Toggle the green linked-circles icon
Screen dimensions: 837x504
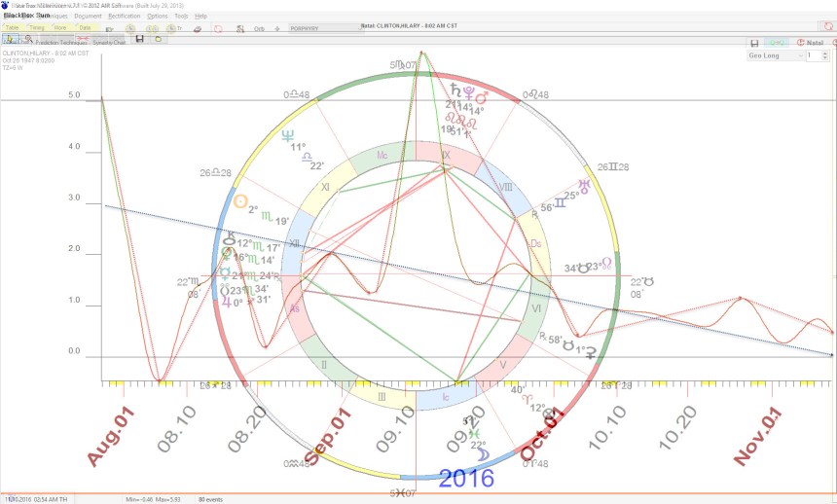point(777,43)
